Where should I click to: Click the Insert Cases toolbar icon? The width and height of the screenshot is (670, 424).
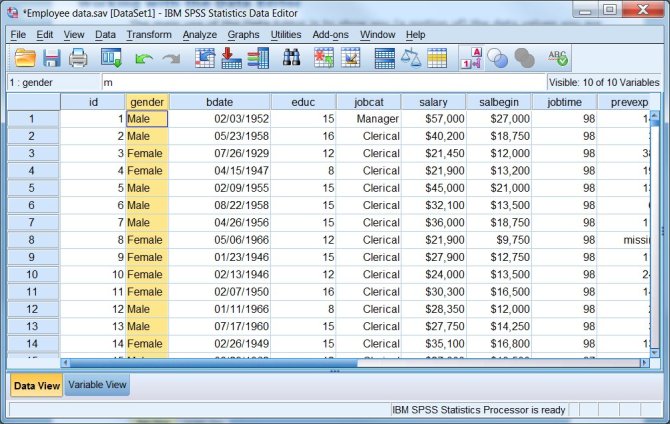pos(324,58)
